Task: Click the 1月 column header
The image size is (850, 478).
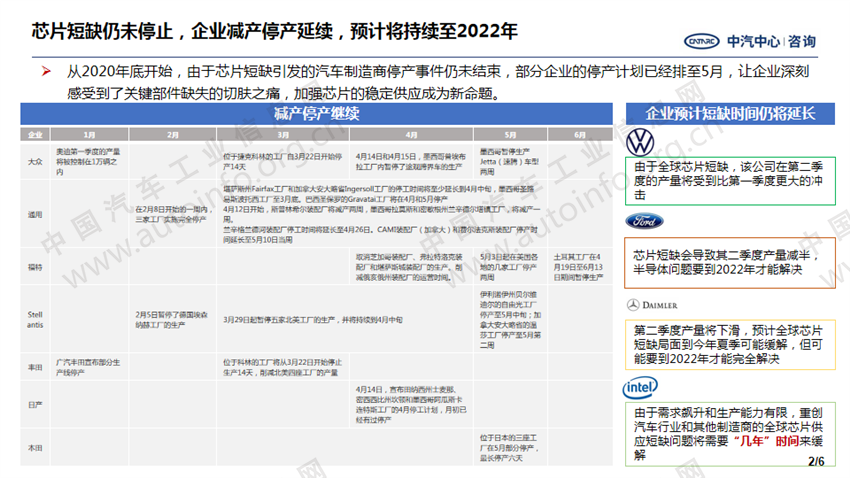Action: point(89,134)
